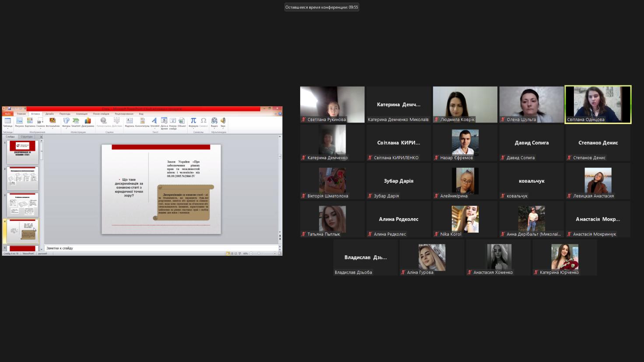Select slide 2 thumbnail in the slides panel
Screen dimensions: 644x362
point(23,178)
